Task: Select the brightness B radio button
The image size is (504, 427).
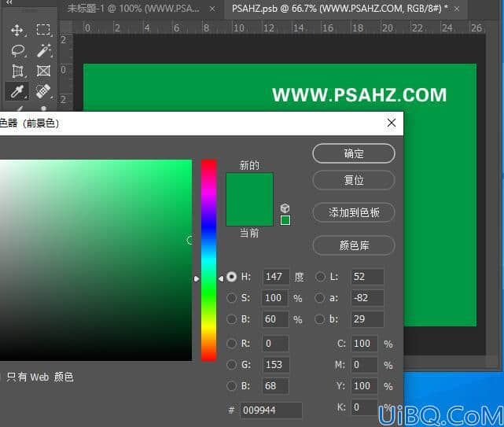Action: pos(231,319)
